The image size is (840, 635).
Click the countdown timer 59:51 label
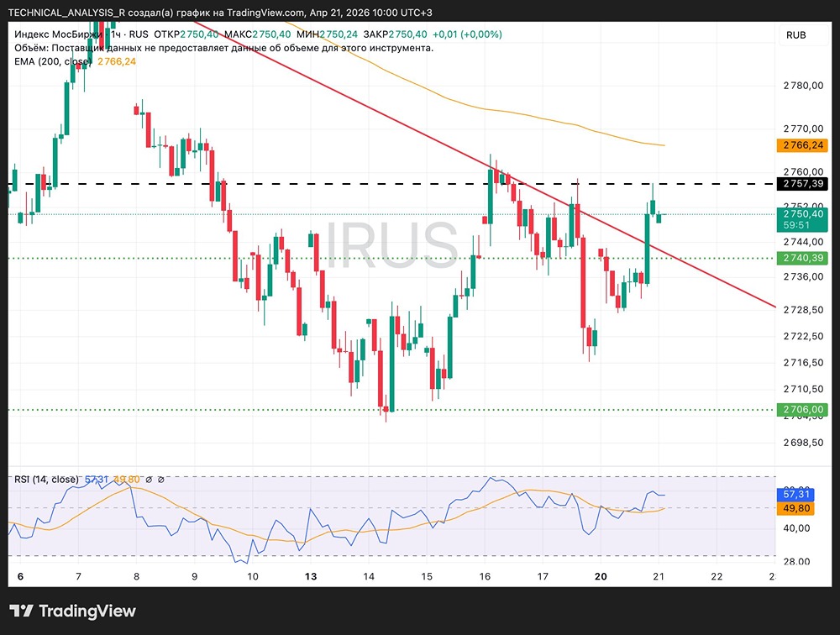pos(795,226)
